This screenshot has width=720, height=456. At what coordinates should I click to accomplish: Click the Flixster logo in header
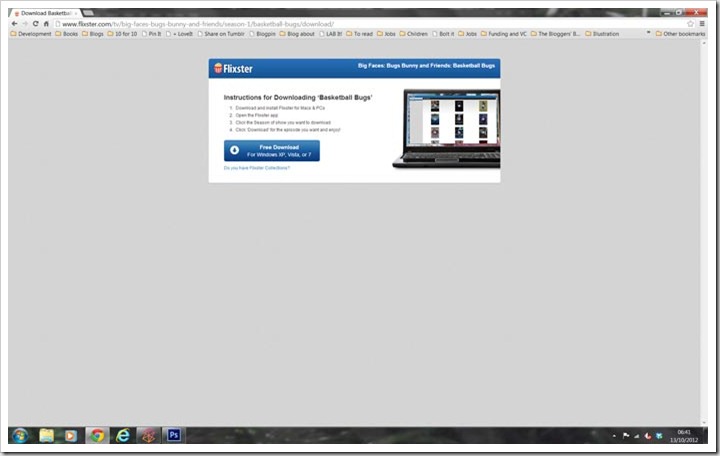point(233,68)
